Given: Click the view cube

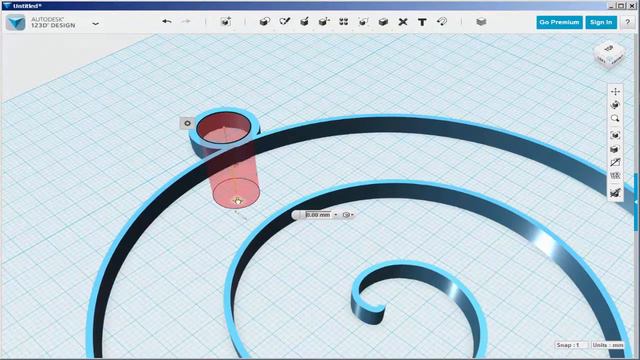Looking at the screenshot, I should pyautogui.click(x=609, y=55).
